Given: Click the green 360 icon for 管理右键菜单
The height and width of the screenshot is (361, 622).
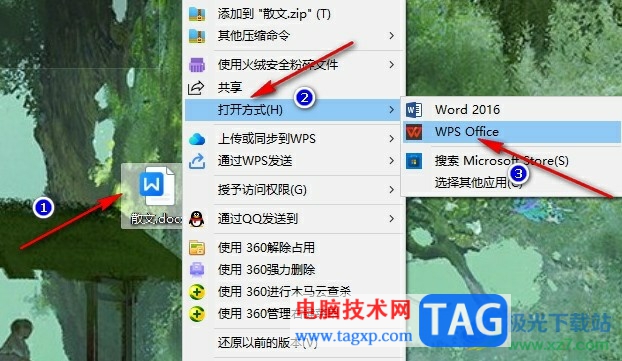Looking at the screenshot, I should tap(197, 314).
